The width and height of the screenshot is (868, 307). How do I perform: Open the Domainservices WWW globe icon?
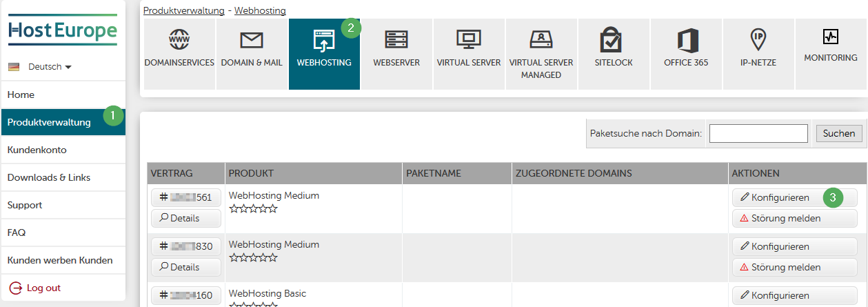(x=179, y=39)
